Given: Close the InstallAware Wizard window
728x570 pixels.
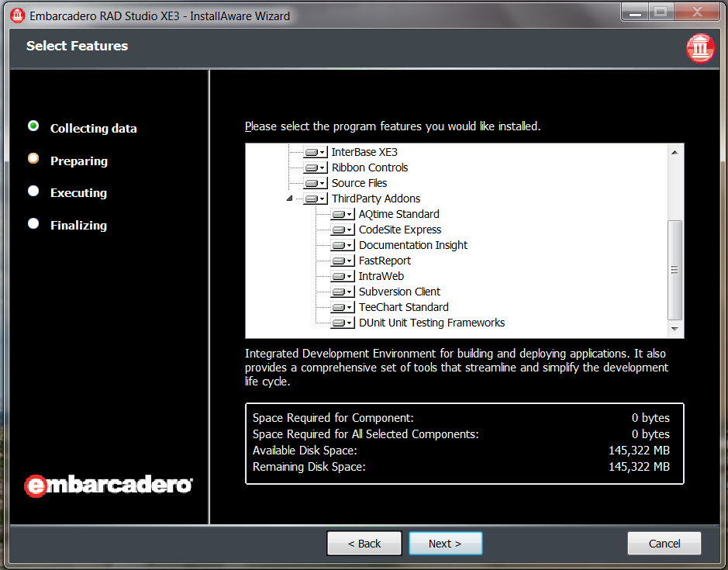Looking at the screenshot, I should point(697,12).
